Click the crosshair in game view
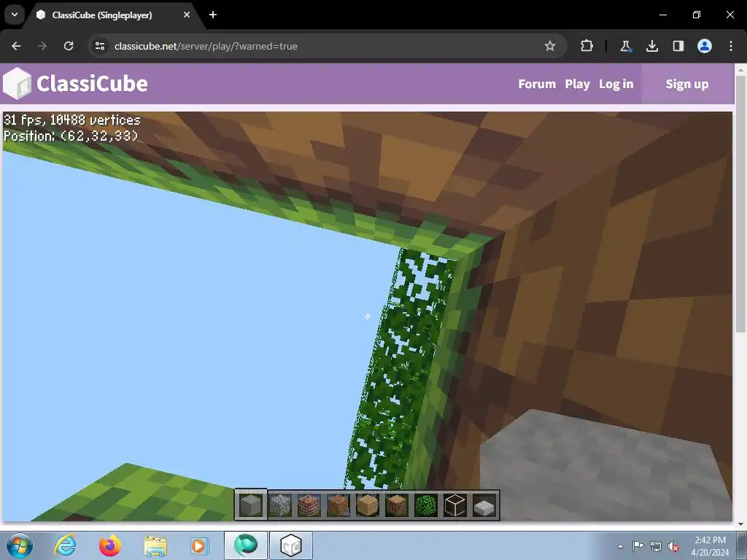 368,316
